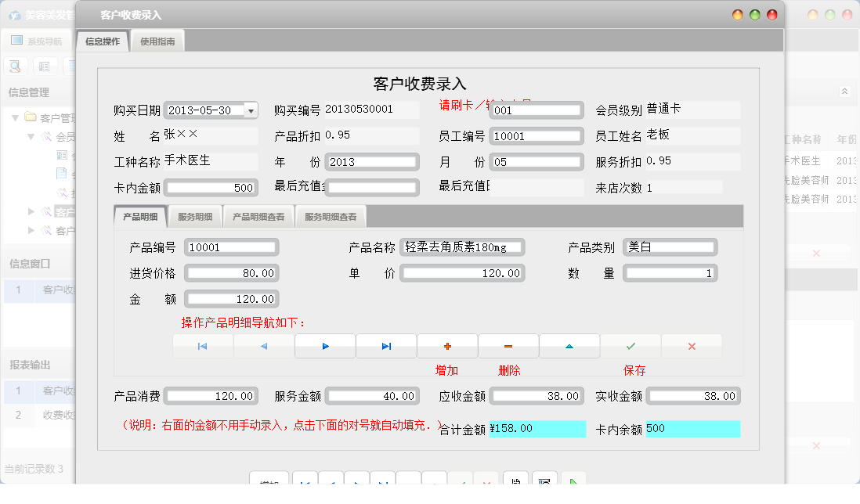This screenshot has width=860, height=504.
Task: Click the red X cancel icon in product navigation
Action: (x=692, y=345)
